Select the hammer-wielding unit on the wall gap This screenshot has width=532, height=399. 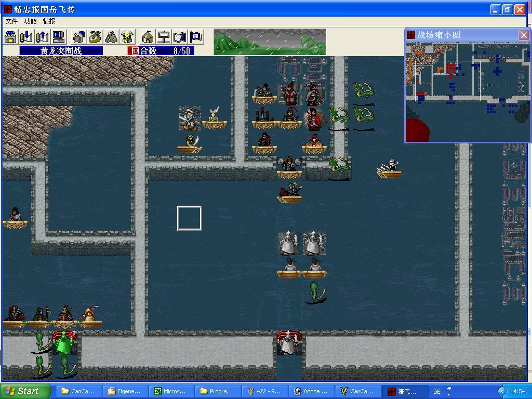click(289, 167)
